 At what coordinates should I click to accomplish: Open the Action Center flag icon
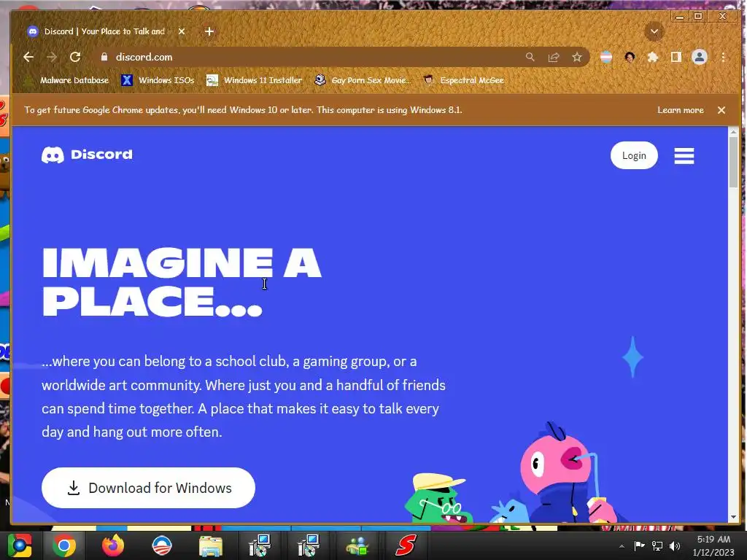click(639, 545)
